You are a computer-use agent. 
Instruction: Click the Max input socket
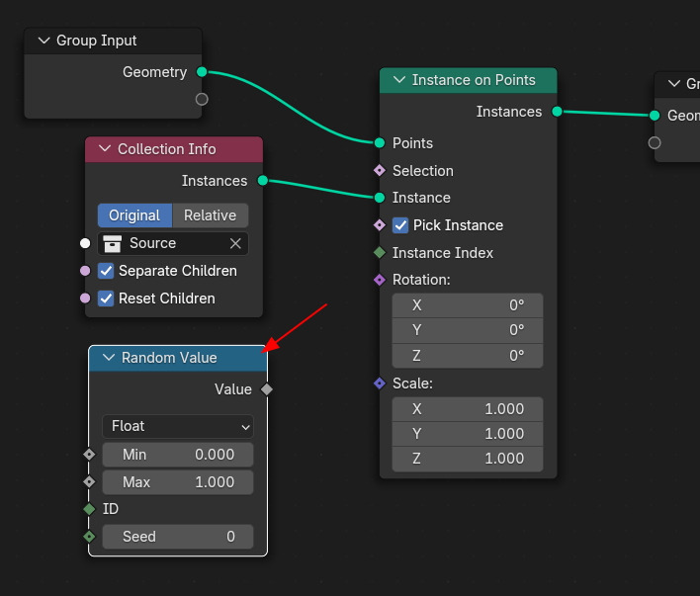coord(89,482)
